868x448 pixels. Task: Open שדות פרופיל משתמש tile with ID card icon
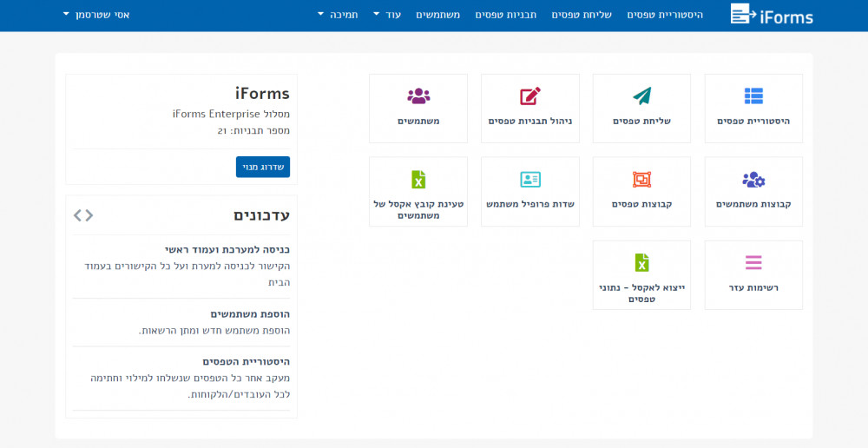pos(529,192)
